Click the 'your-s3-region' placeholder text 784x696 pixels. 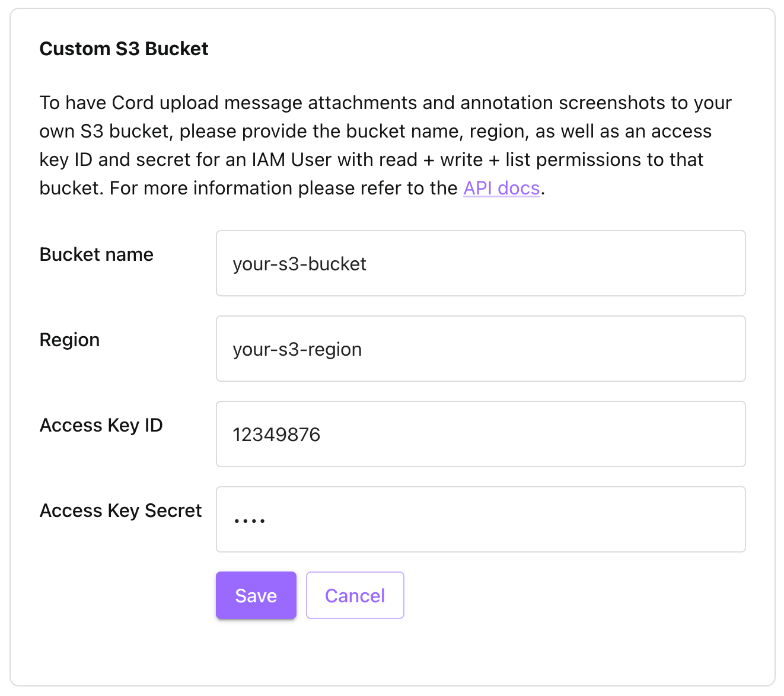coord(297,349)
